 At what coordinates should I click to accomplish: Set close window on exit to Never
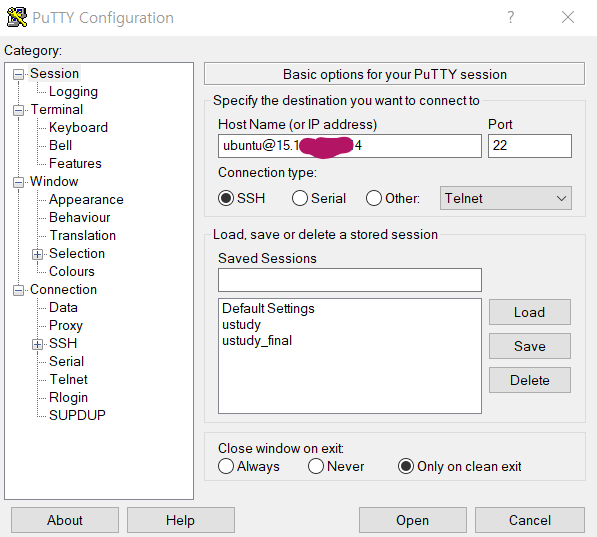[x=316, y=466]
